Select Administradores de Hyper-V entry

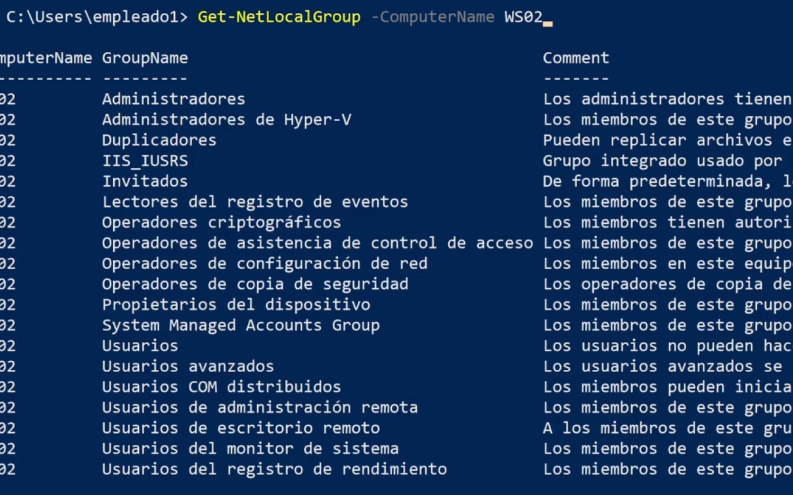click(x=227, y=119)
